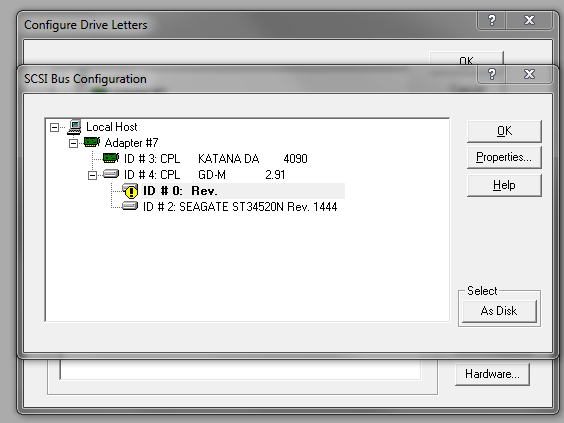Select the ID # 2 SEAGATE ST34520N entry
This screenshot has height=423, width=564.
tap(240, 207)
